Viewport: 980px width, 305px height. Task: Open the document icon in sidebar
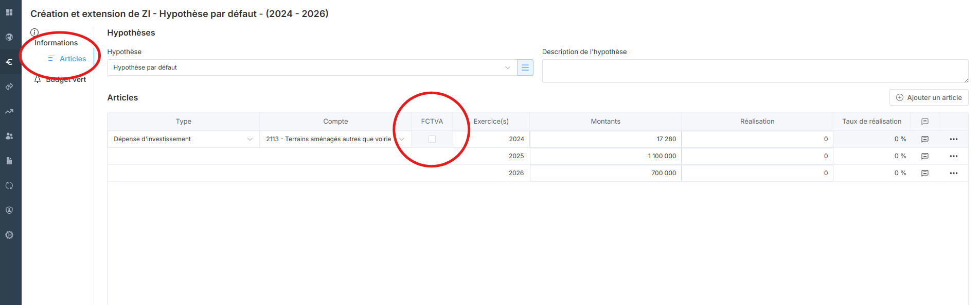point(9,161)
